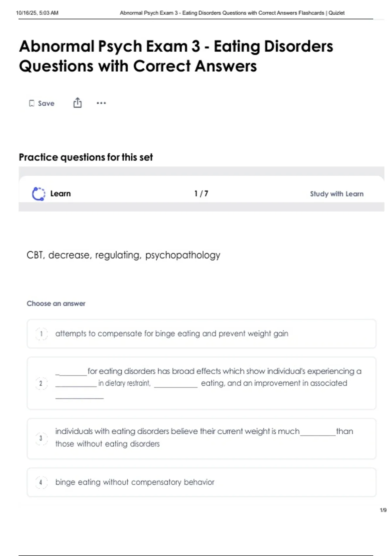392x556 pixels.
Task: Click the circular Learn mode icon
Action: pyautogui.click(x=39, y=194)
